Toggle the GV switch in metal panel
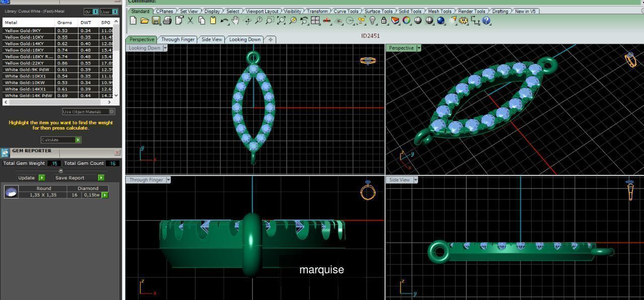Image resolution: width=644 pixels, height=300 pixels. click(91, 12)
